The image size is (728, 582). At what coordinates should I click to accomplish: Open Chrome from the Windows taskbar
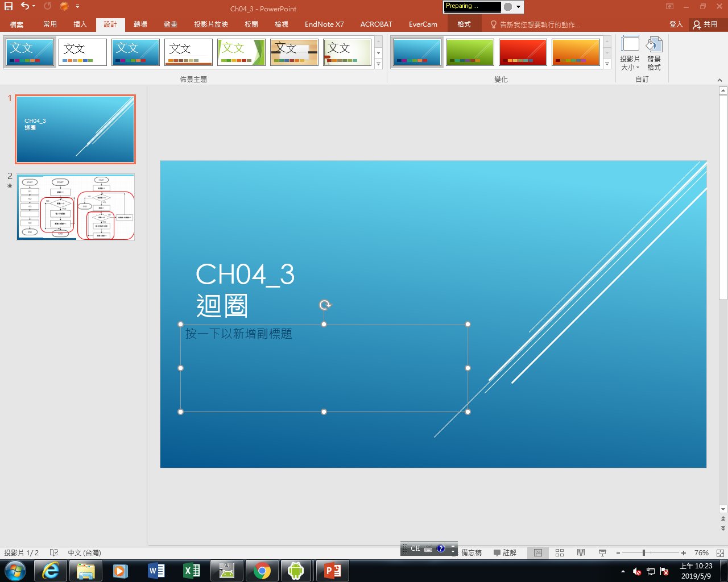[x=262, y=571]
